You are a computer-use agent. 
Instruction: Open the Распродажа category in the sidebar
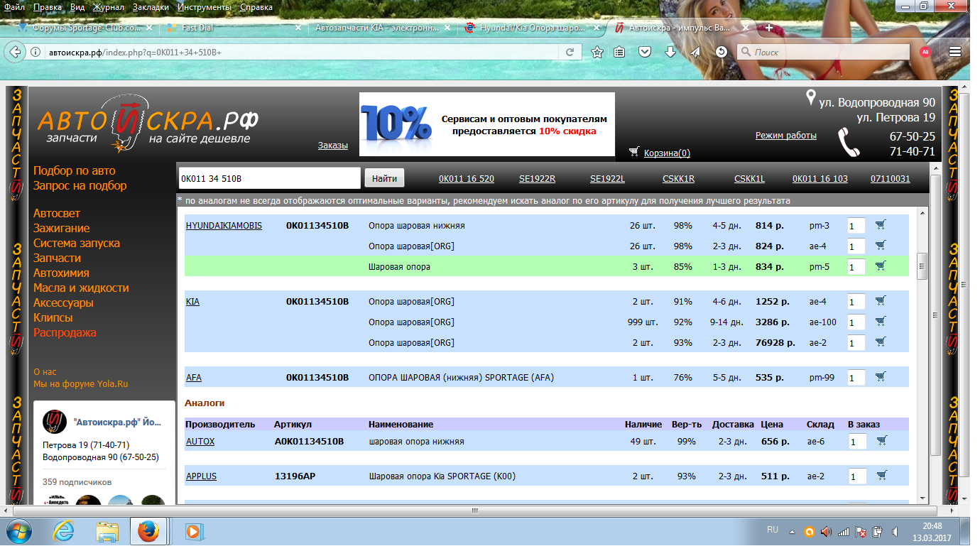pyautogui.click(x=65, y=332)
